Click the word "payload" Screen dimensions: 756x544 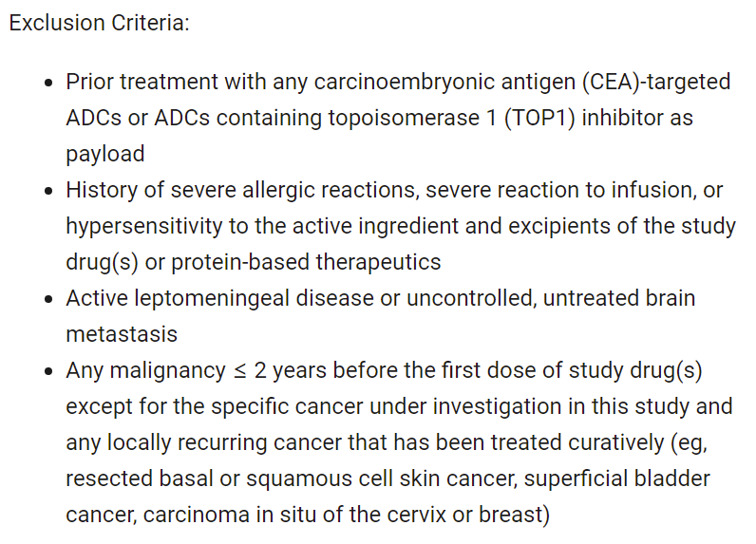(x=104, y=154)
